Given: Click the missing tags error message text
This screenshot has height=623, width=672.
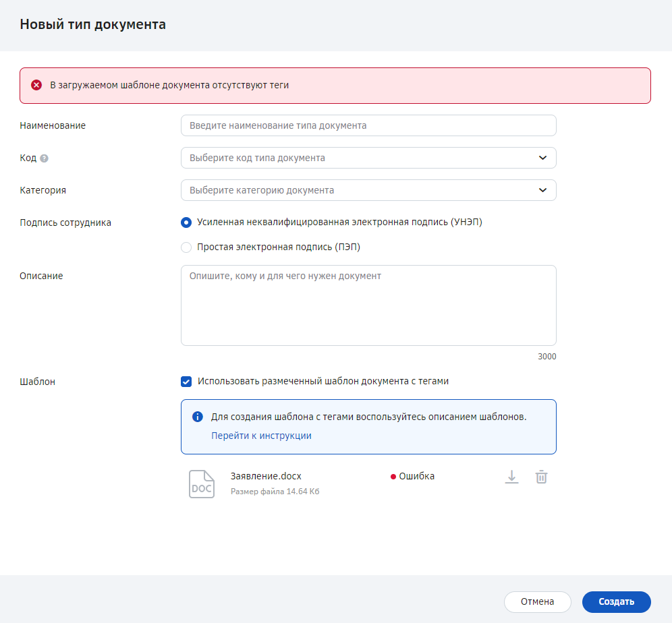Looking at the screenshot, I should click(x=169, y=85).
